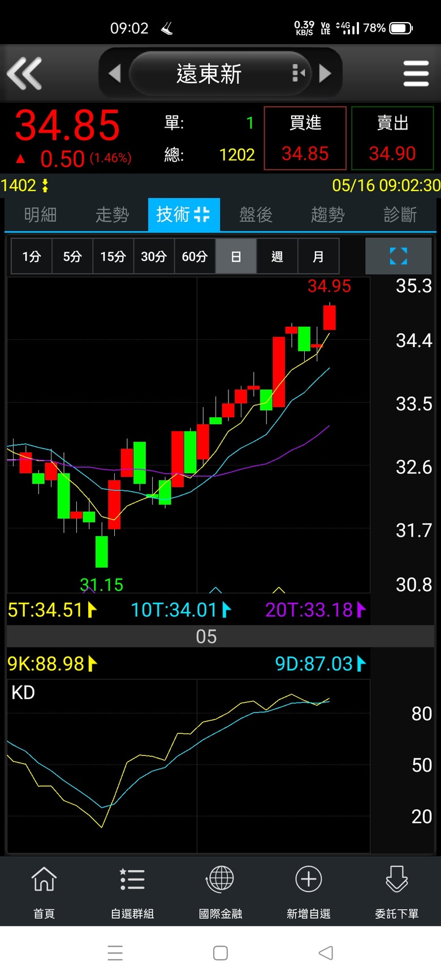The image size is (441, 980).
Task: Select the 30分 chart interval
Action: (154, 257)
